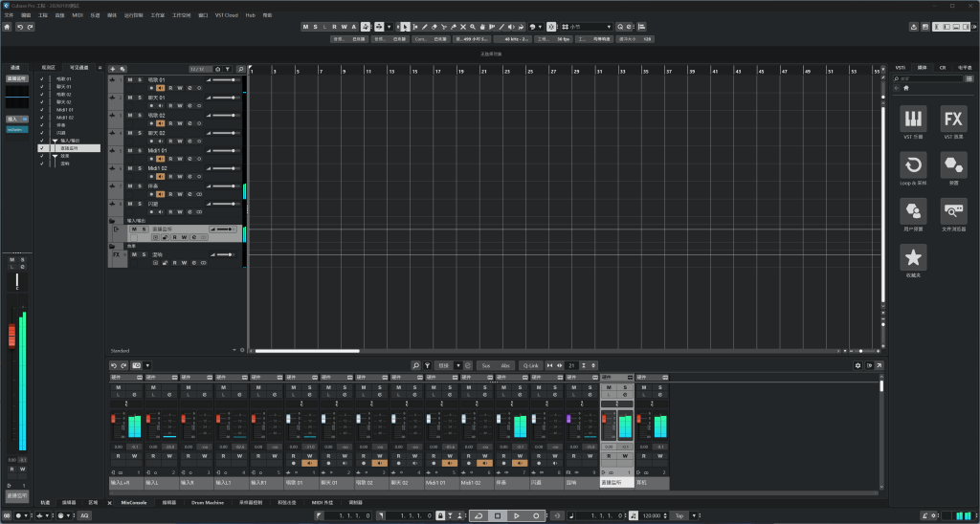Open the VST 乐器 instruments tile
The image size is (980, 524).
[913, 119]
